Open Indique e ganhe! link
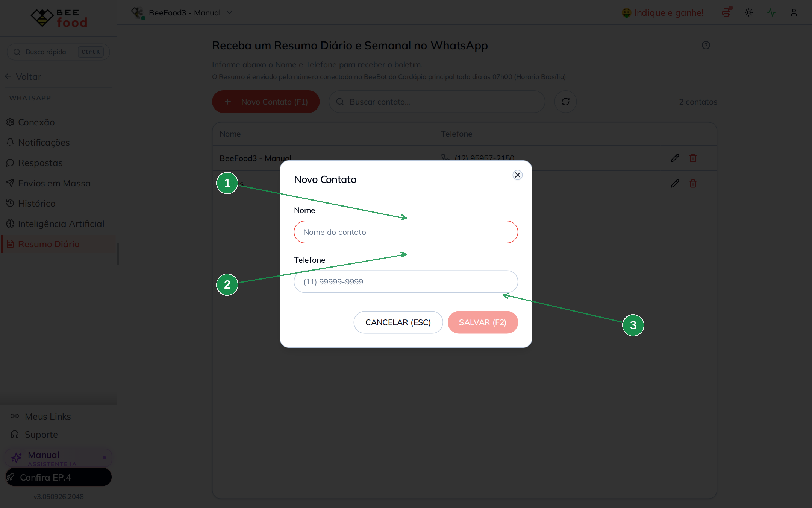Screen dimensions: 812x508 tap(662, 13)
